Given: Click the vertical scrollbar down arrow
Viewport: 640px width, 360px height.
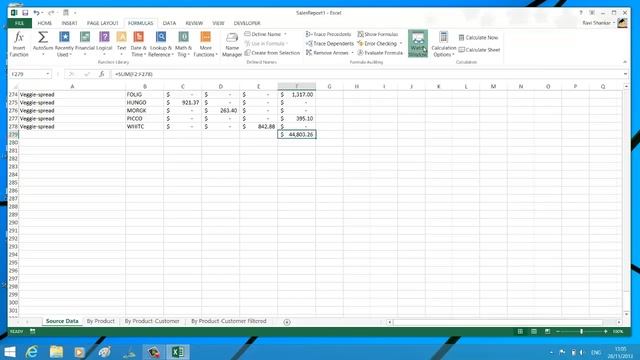Looking at the screenshot, I should point(627,314).
